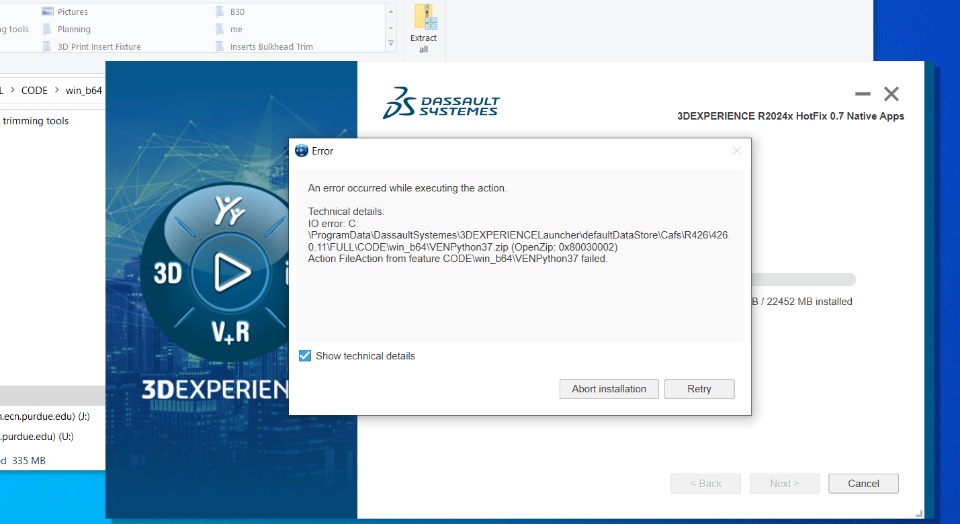The image size is (960, 524).
Task: Click the 3D compass quadrant
Action: pyautogui.click(x=167, y=272)
